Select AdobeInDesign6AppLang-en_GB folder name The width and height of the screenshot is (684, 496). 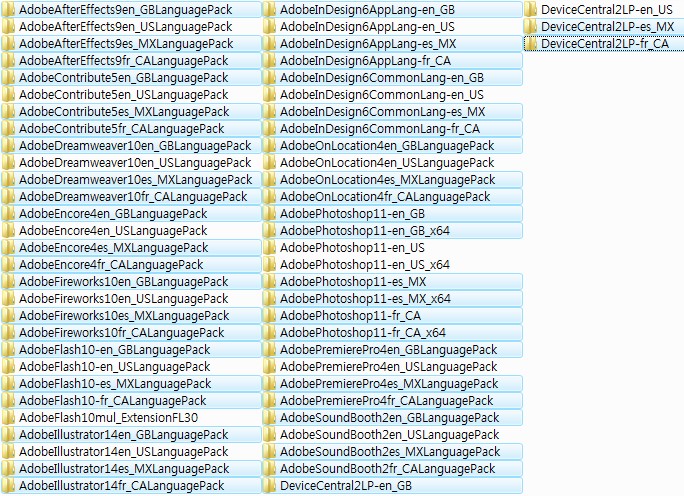click(x=367, y=10)
